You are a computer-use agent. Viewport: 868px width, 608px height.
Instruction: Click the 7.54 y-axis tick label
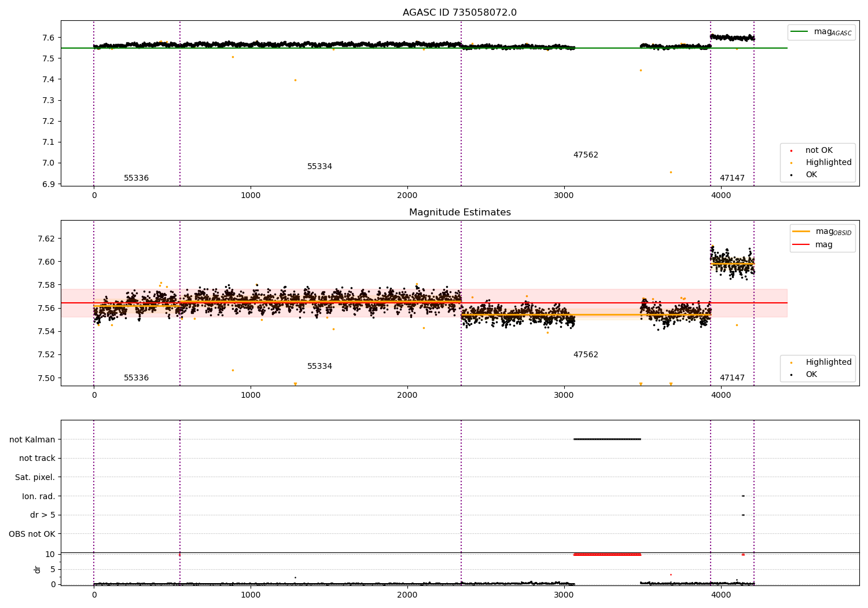pos(46,332)
